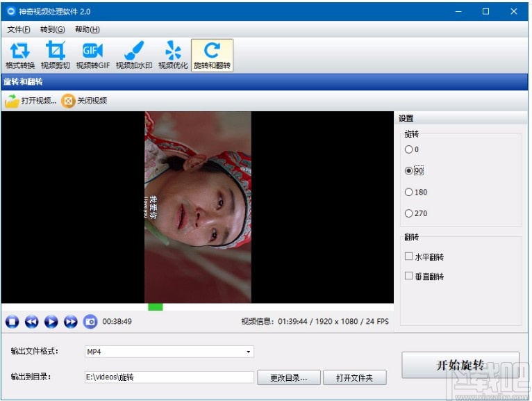
Task: Click the 视频信息 video info text
Action: [315, 322]
